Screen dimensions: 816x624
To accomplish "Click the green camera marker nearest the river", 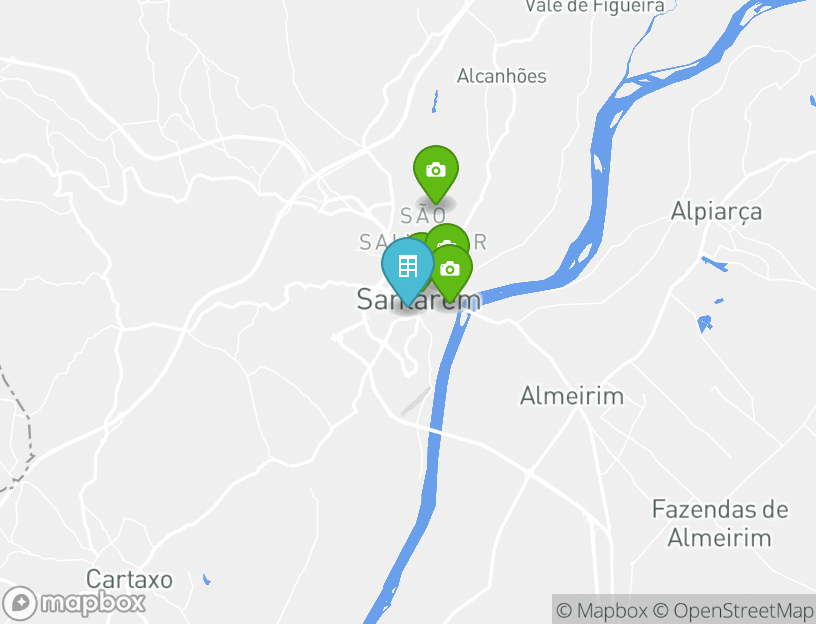I will point(451,273).
